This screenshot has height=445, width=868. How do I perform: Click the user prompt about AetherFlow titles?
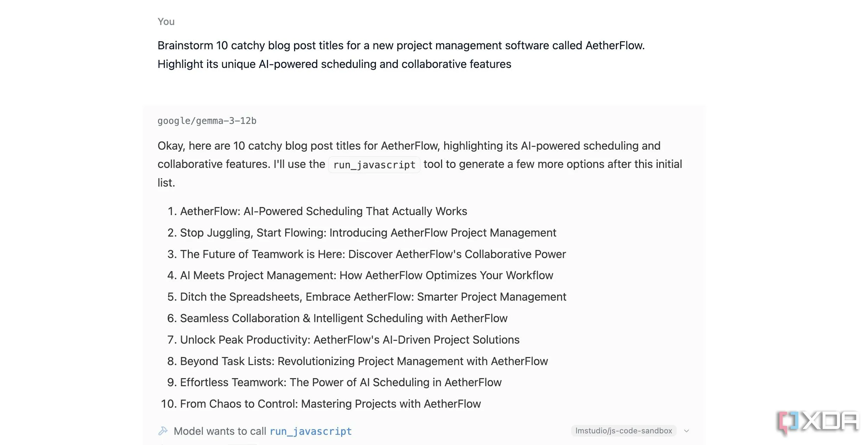pyautogui.click(x=401, y=55)
